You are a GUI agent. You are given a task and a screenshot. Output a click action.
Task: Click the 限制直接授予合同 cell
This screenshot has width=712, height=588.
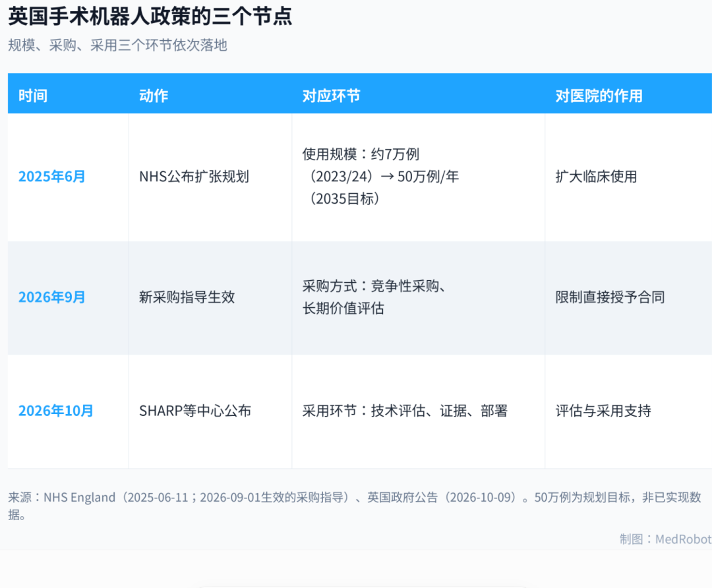click(610, 297)
